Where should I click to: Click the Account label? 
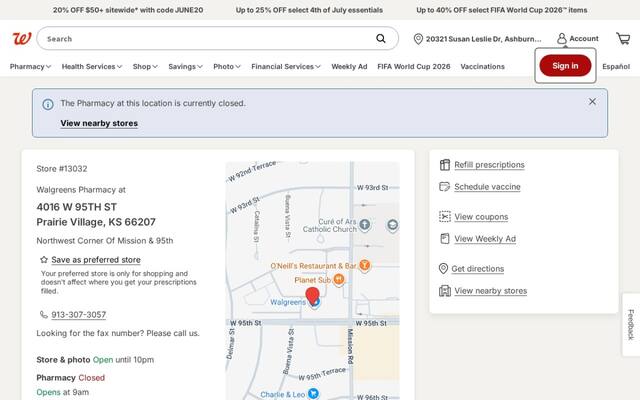tap(584, 38)
